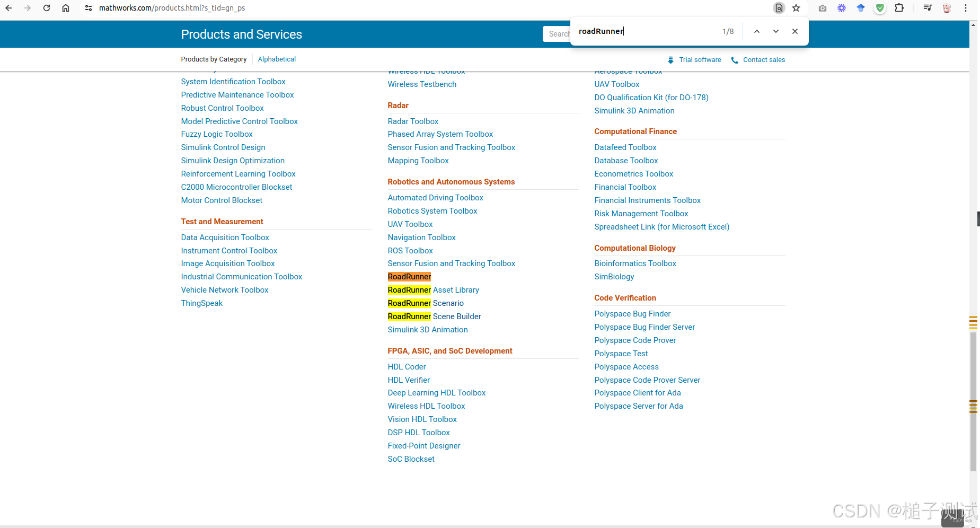The image size is (980, 528).
Task: Open Datafeed Toolbox link
Action: [x=625, y=147]
